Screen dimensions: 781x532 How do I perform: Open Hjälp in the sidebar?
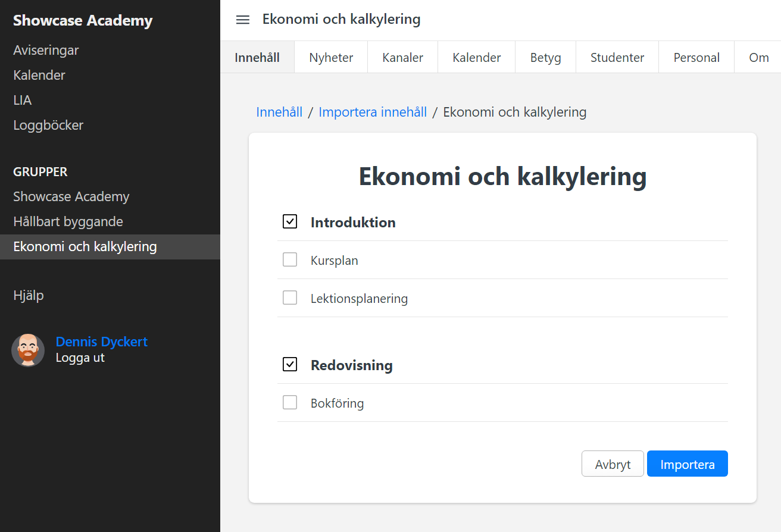[x=29, y=295]
